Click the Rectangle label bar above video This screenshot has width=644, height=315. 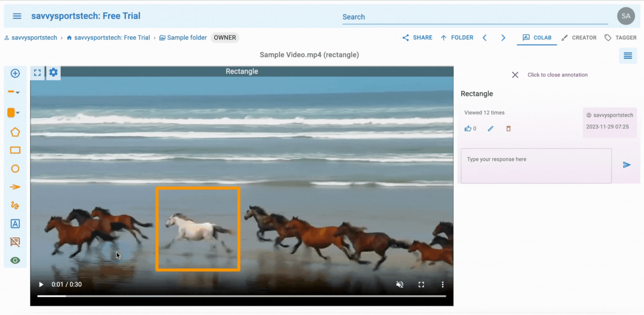click(x=242, y=71)
